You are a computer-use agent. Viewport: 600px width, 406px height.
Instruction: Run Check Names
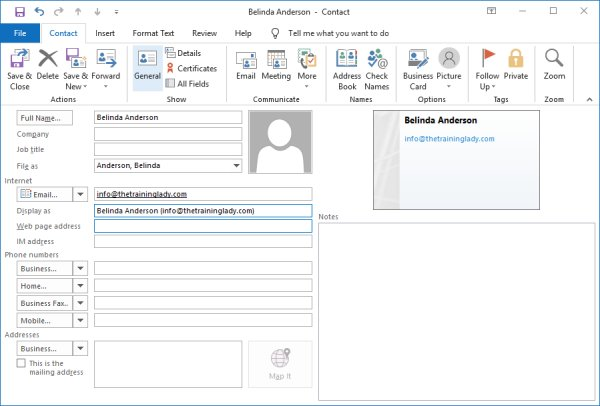377,70
